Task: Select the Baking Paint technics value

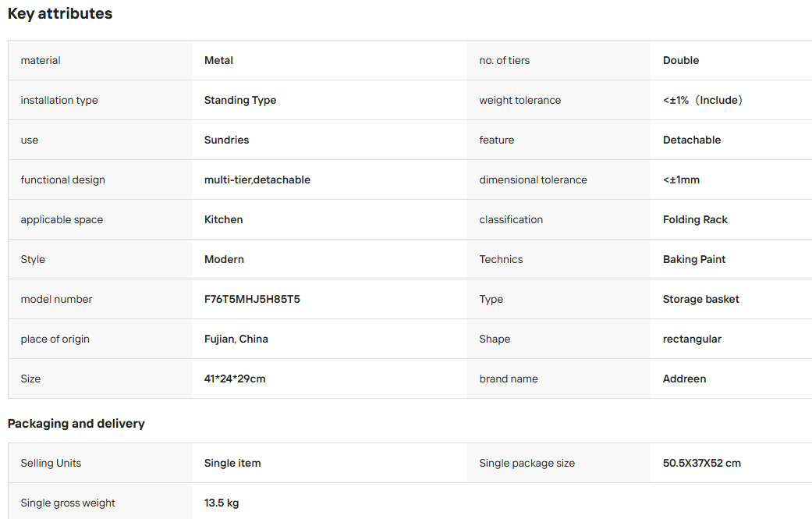Action: (694, 259)
